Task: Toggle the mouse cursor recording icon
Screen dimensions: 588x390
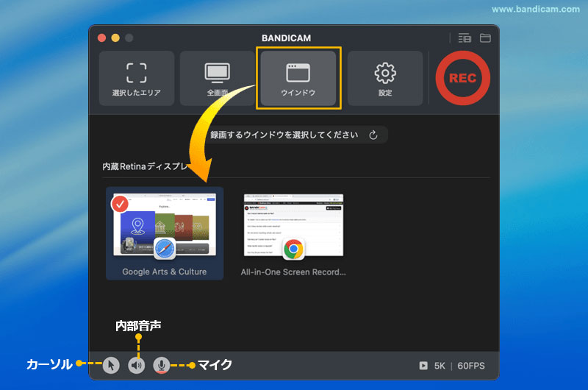Action: click(x=111, y=365)
